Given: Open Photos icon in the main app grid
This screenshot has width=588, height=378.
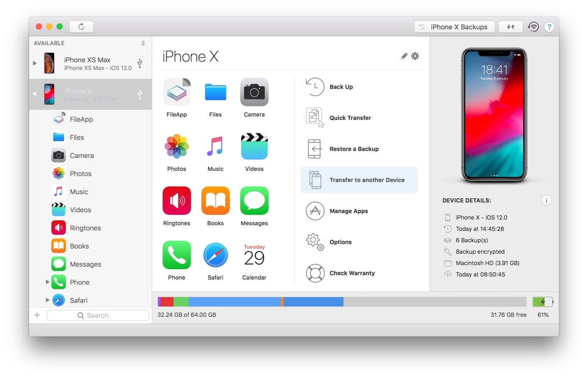Looking at the screenshot, I should coord(177,146).
